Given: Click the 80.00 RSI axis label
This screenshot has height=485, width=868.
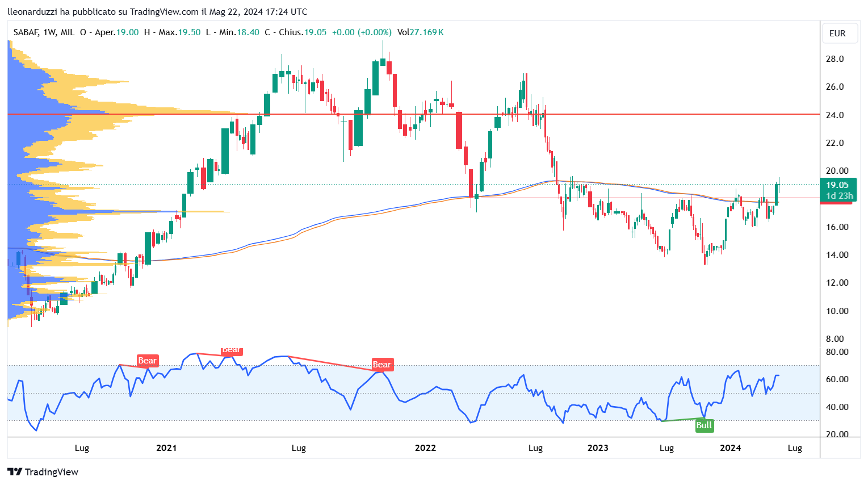Looking at the screenshot, I should point(837,352).
